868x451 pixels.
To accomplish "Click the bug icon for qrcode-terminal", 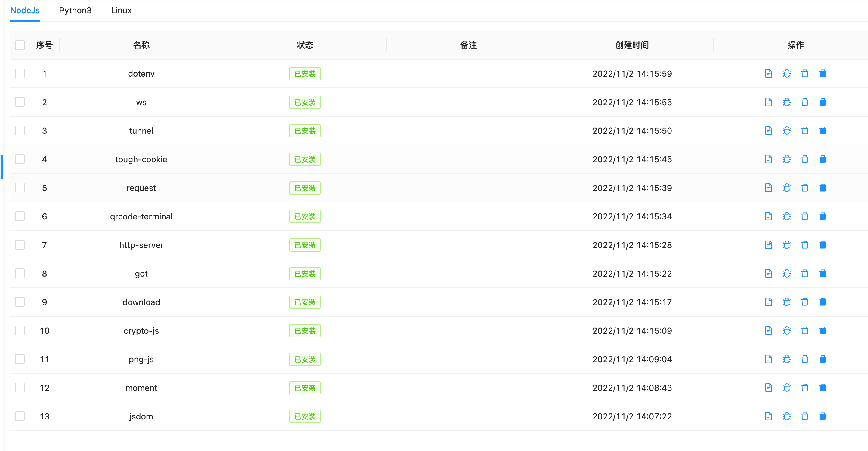I will pos(786,216).
